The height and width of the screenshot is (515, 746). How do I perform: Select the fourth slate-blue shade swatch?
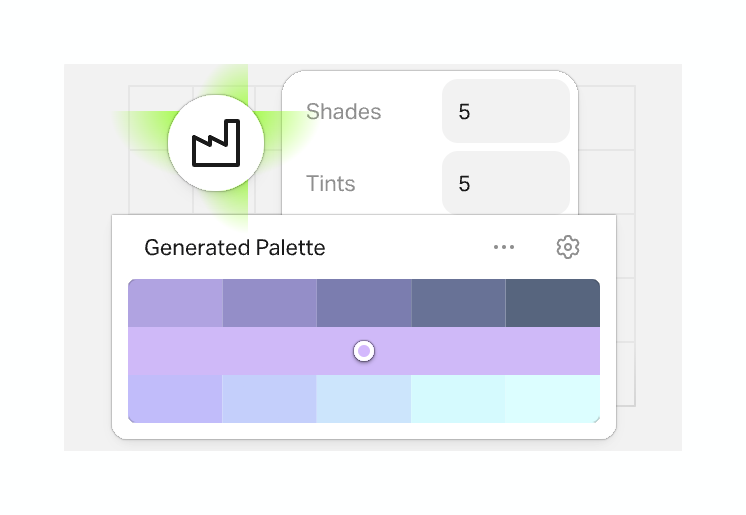point(458,303)
